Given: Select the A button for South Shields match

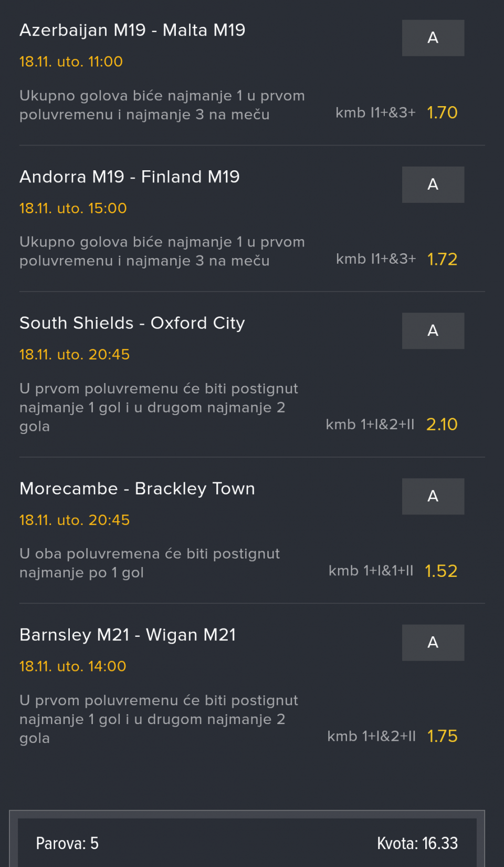Looking at the screenshot, I should pyautogui.click(x=433, y=331).
